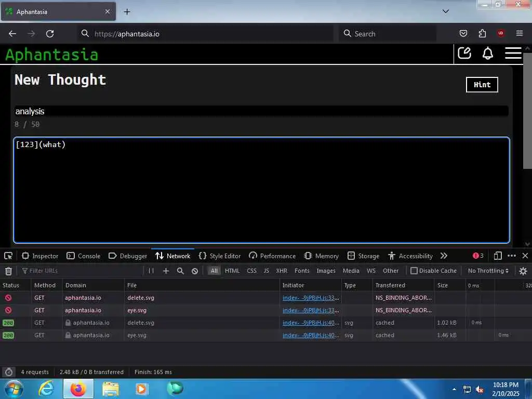Sort by the Status column header
Screen dimensions: 532x399
(15, 285)
